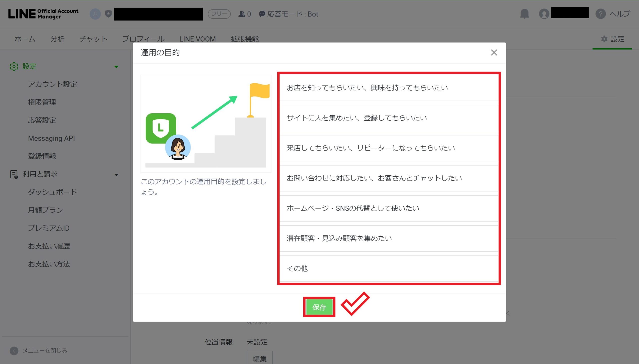
Task: Open Messaging API in the sidebar
Action: tap(51, 138)
